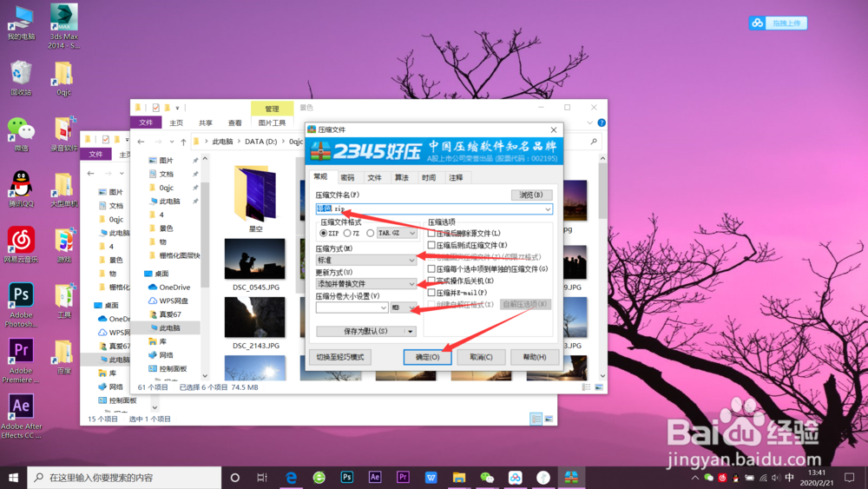Open the Recycle Bin desktop icon
This screenshot has height=489, width=868.
[21, 78]
